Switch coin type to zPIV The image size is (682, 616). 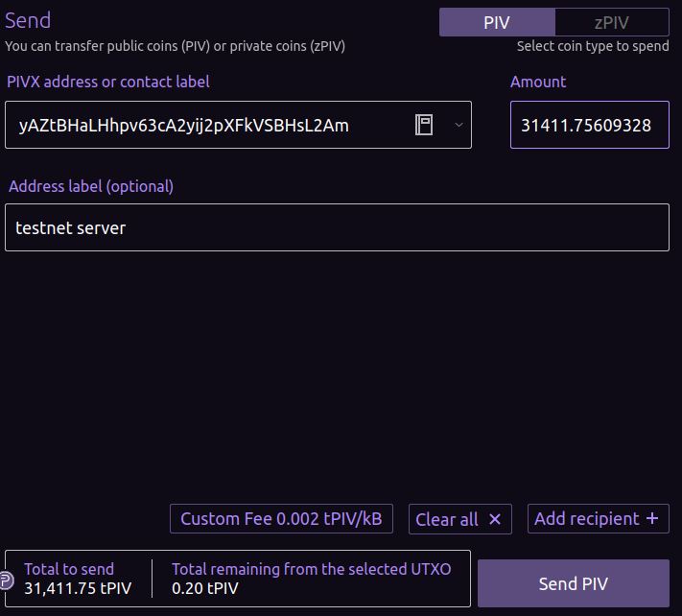coord(611,22)
